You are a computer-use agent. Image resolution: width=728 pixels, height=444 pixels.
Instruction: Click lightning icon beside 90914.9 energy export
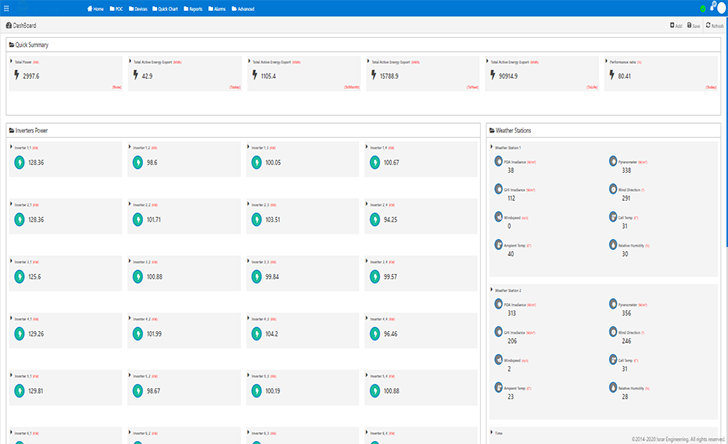coord(493,75)
